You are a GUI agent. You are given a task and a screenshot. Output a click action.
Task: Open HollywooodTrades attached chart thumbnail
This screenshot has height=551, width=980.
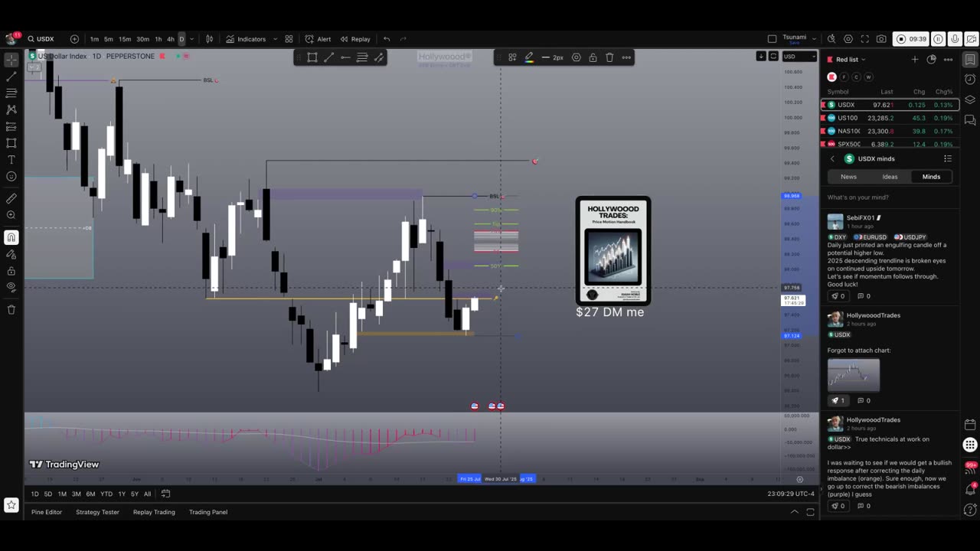(x=853, y=375)
